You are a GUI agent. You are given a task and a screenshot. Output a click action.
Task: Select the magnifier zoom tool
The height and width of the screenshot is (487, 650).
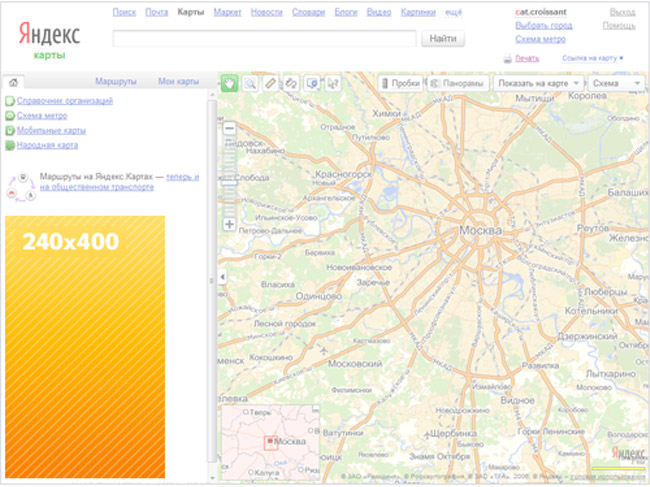click(250, 83)
